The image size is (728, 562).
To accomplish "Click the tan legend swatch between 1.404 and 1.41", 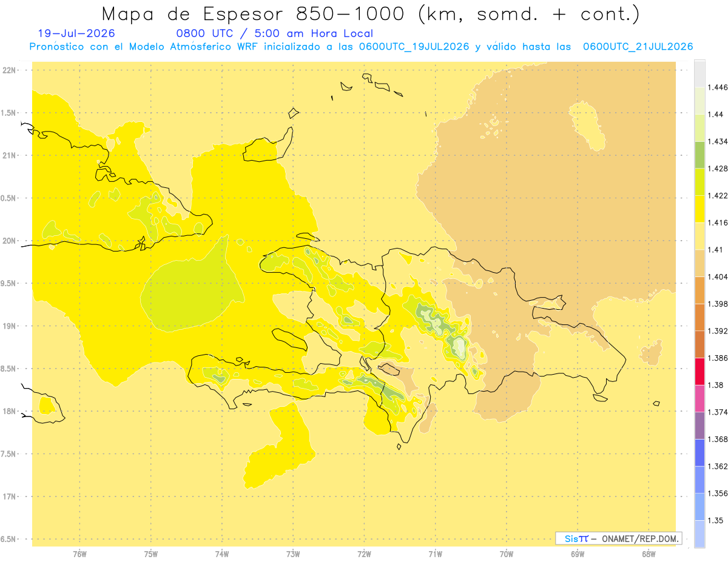I will point(699,263).
